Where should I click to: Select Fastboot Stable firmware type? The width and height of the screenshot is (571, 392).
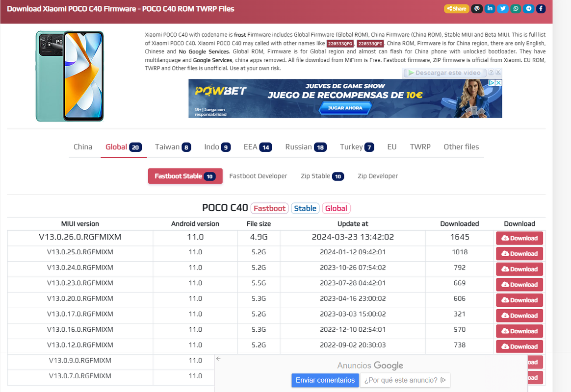click(185, 176)
